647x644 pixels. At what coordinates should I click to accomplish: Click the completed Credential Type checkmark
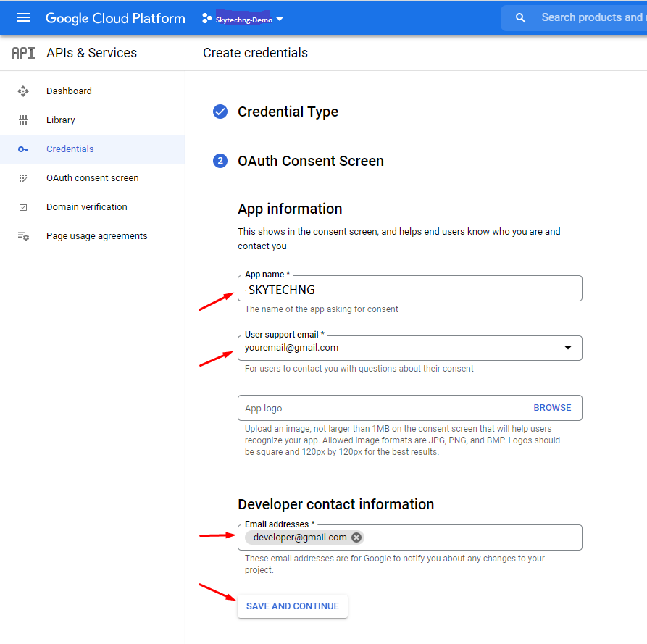pos(220,112)
